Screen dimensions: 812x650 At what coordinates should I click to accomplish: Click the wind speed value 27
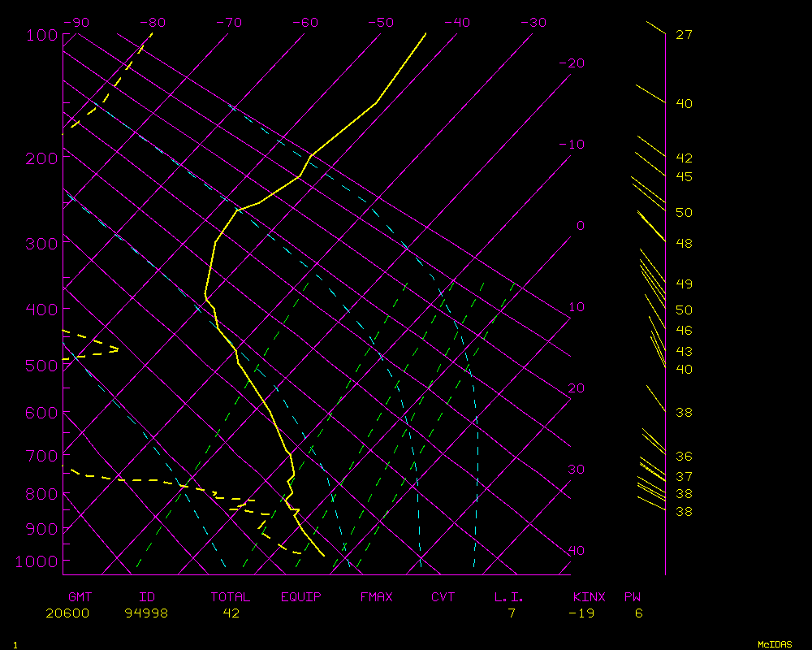click(684, 35)
